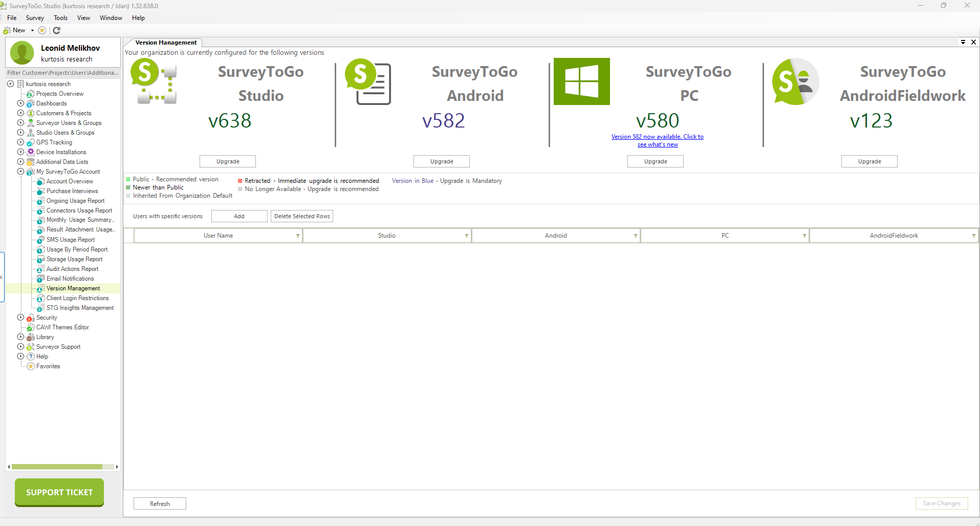Image resolution: width=980 pixels, height=526 pixels.
Task: Click Upgrade under SurveyToGo Android
Action: (x=442, y=161)
